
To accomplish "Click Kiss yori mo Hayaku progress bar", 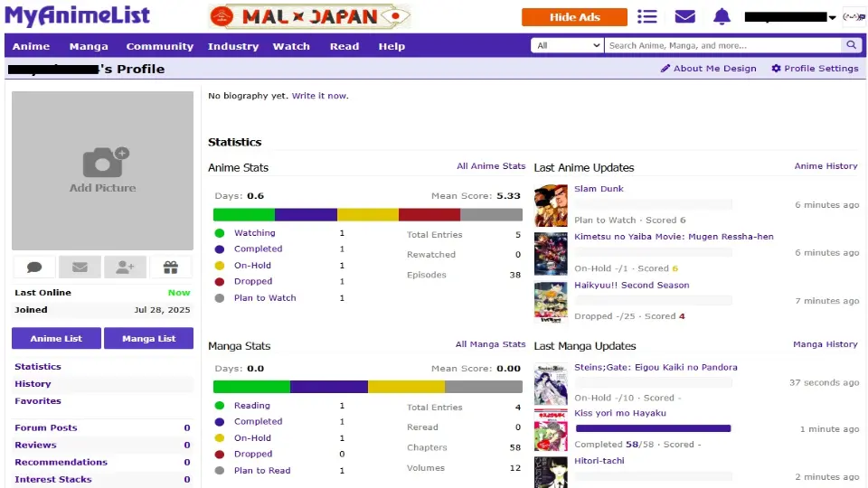I will [653, 428].
